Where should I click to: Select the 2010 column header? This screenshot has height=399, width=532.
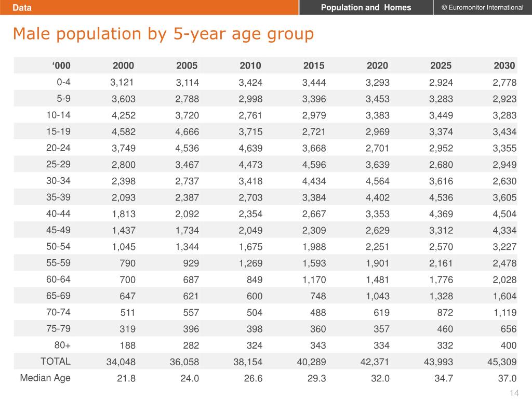click(x=250, y=65)
